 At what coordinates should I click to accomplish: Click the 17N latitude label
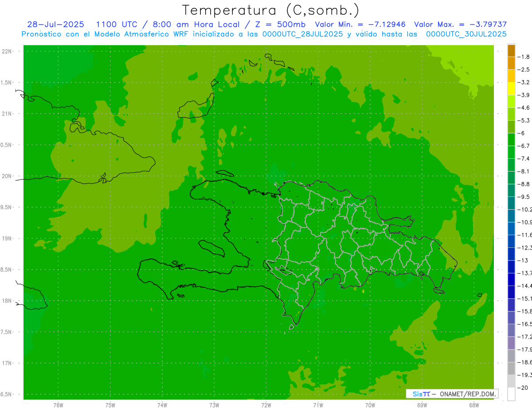[7, 363]
